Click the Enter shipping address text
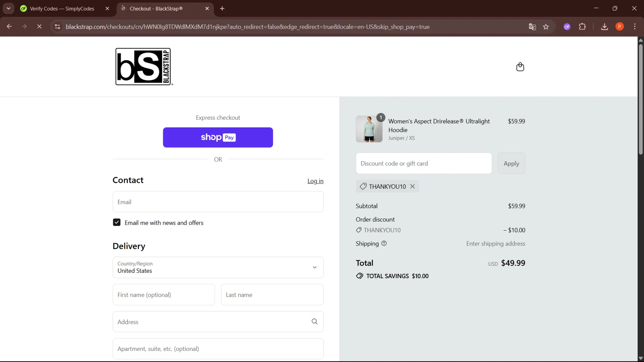 pyautogui.click(x=495, y=244)
